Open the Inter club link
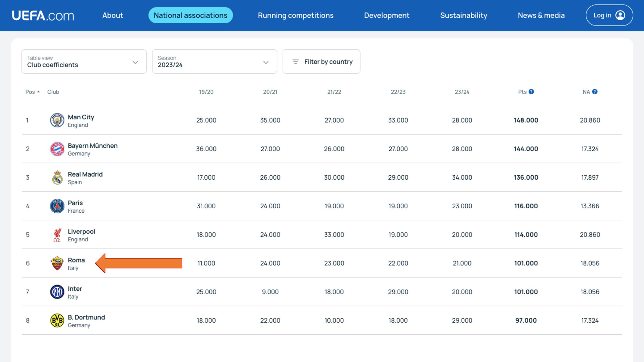This screenshot has width=644, height=362. point(75,289)
